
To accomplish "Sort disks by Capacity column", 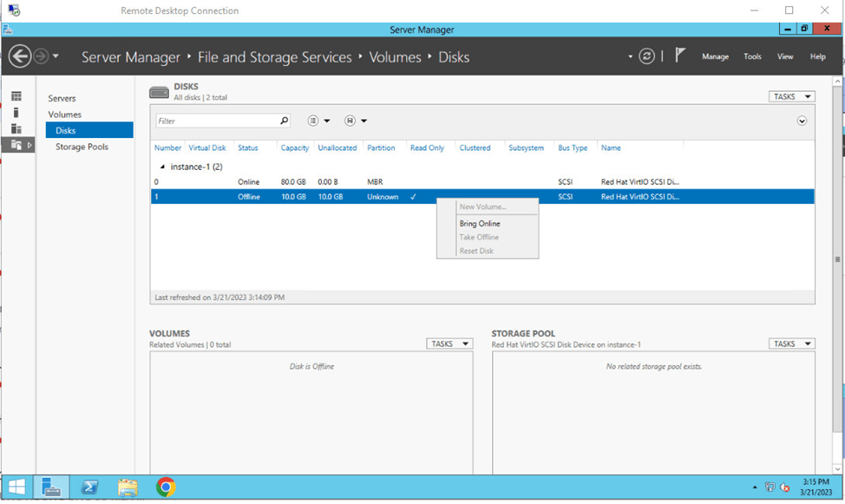I will [295, 147].
